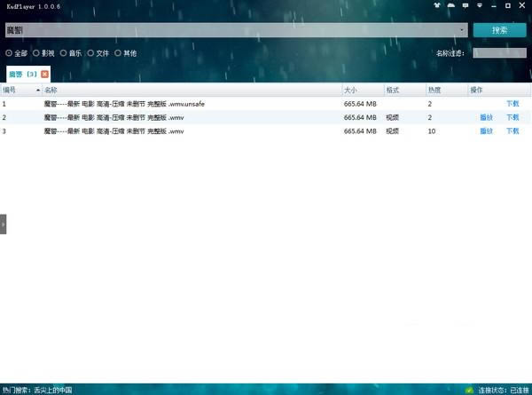Open the skin (shirt) icon in title bar
Screen dimensions: 532x395
(x=435, y=6)
